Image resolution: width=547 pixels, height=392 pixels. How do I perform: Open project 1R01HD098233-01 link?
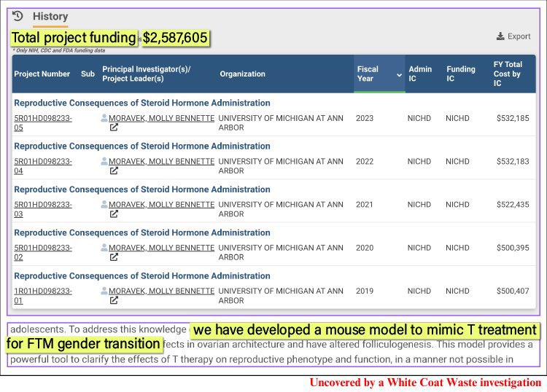(43, 296)
